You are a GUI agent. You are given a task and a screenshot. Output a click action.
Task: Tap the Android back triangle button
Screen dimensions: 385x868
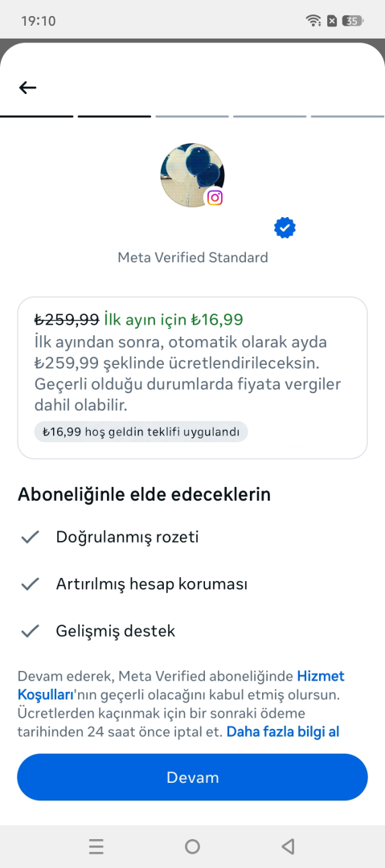click(x=288, y=846)
